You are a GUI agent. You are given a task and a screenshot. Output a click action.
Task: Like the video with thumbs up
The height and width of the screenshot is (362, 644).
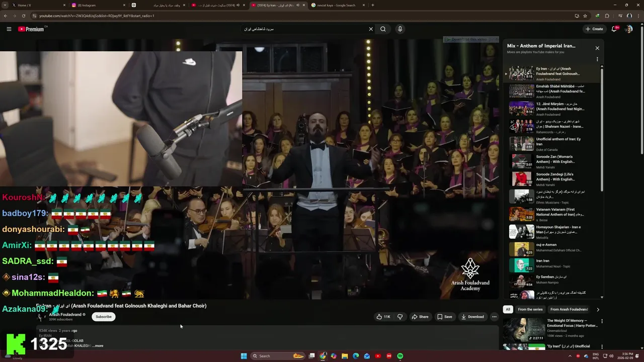click(383, 317)
